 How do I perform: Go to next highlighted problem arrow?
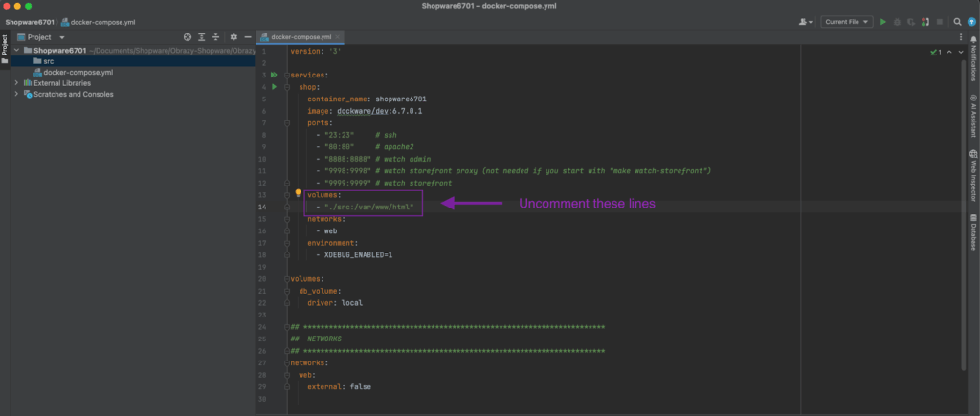[960, 52]
